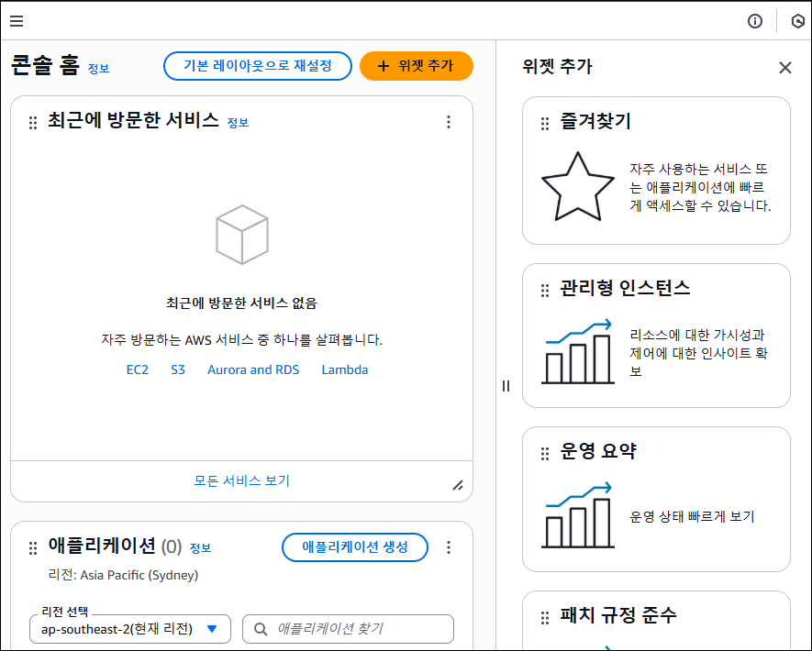The height and width of the screenshot is (651, 812).
Task: Open the Lambda link
Action: (x=345, y=370)
